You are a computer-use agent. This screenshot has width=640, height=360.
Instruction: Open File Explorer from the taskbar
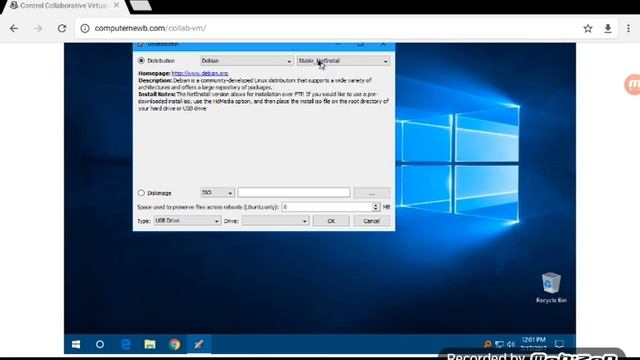(150, 344)
